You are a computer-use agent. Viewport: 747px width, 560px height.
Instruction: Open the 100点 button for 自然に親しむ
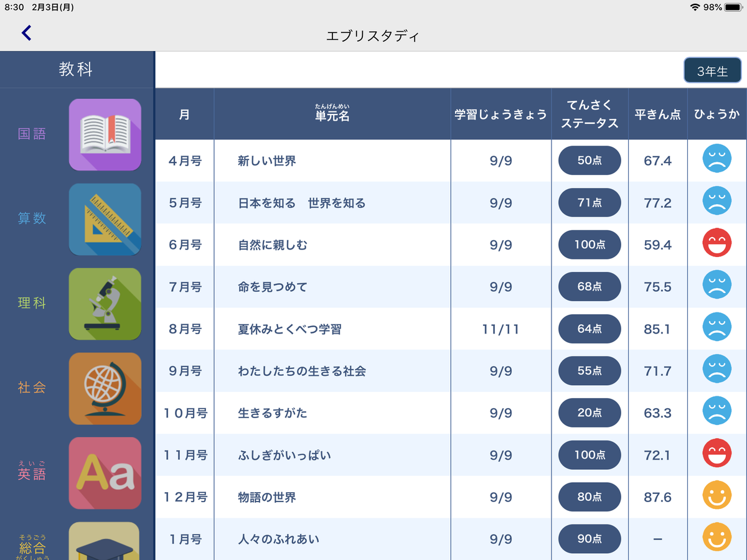point(590,245)
